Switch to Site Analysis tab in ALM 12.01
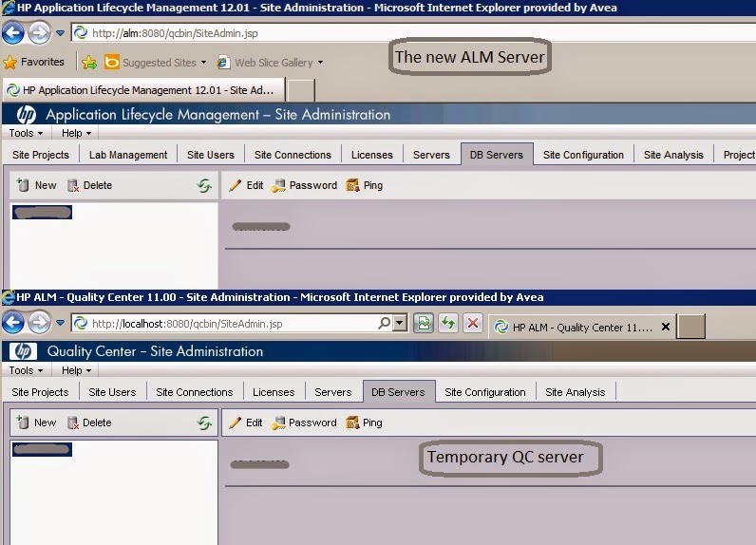 (x=673, y=155)
